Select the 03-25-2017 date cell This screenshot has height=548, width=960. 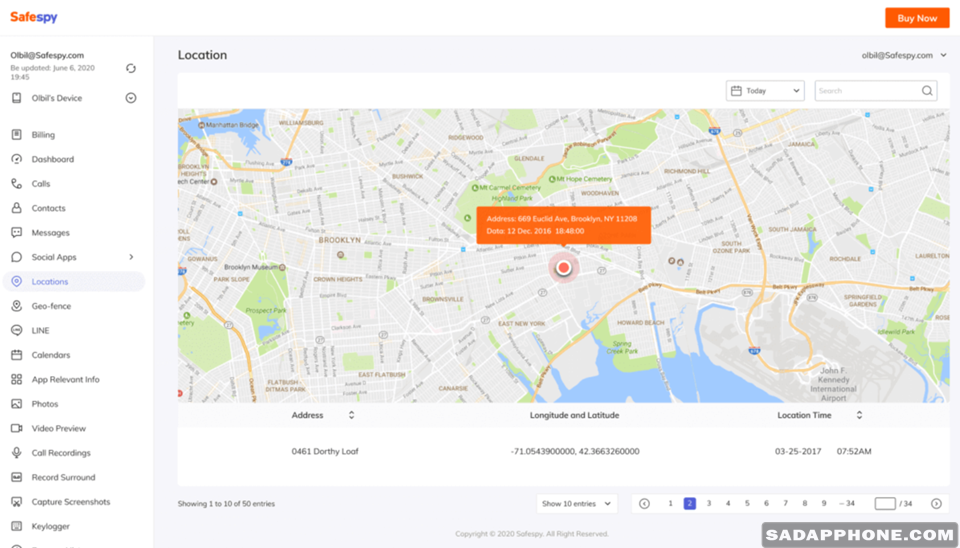pos(798,451)
